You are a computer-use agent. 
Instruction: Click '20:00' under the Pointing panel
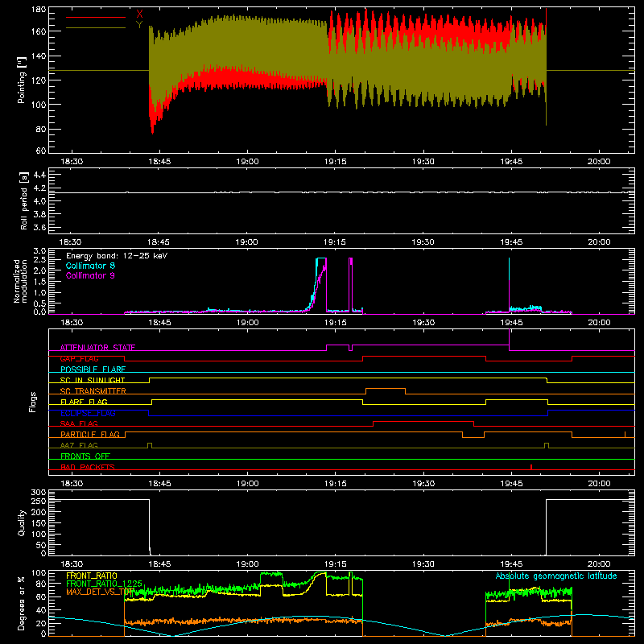pos(599,162)
